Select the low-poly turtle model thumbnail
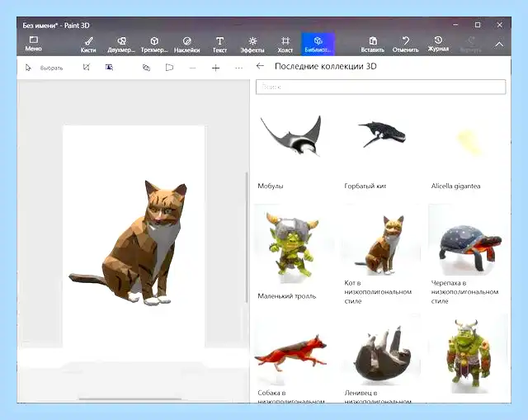528x420 pixels. (x=469, y=240)
